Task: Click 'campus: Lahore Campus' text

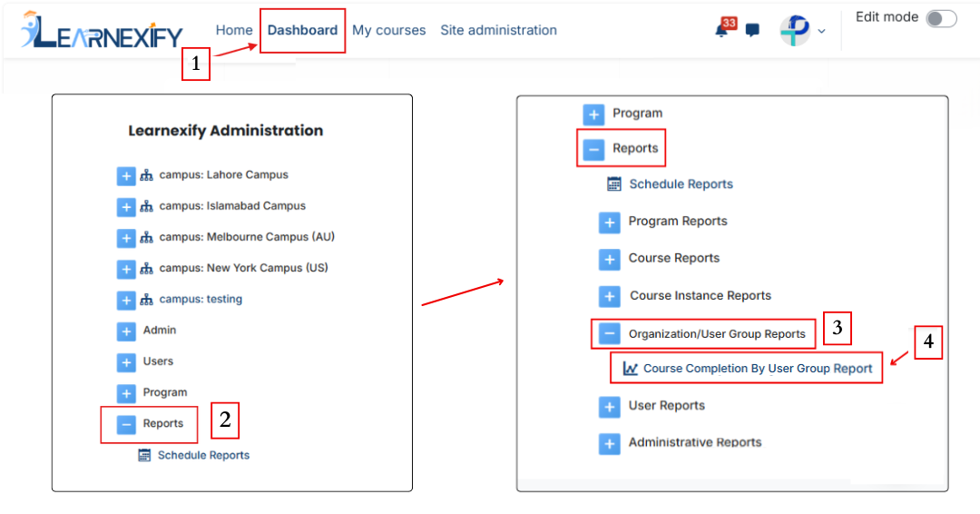Action: (224, 174)
